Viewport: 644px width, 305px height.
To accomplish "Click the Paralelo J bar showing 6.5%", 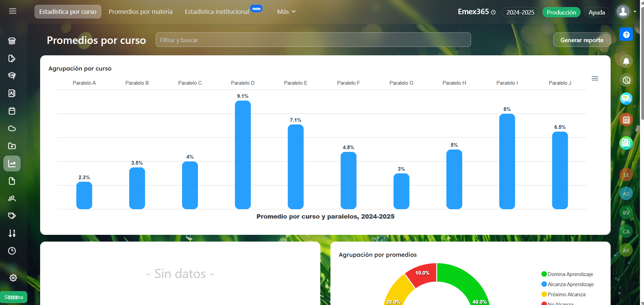I will 560,170.
